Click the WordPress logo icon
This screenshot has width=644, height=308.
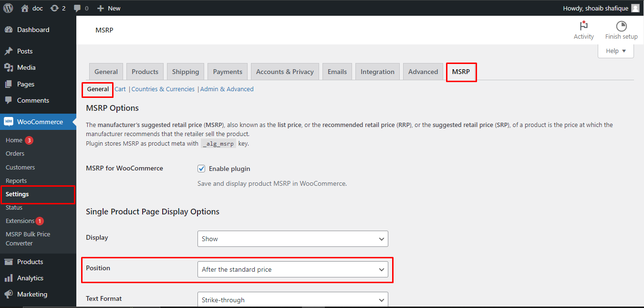point(8,8)
